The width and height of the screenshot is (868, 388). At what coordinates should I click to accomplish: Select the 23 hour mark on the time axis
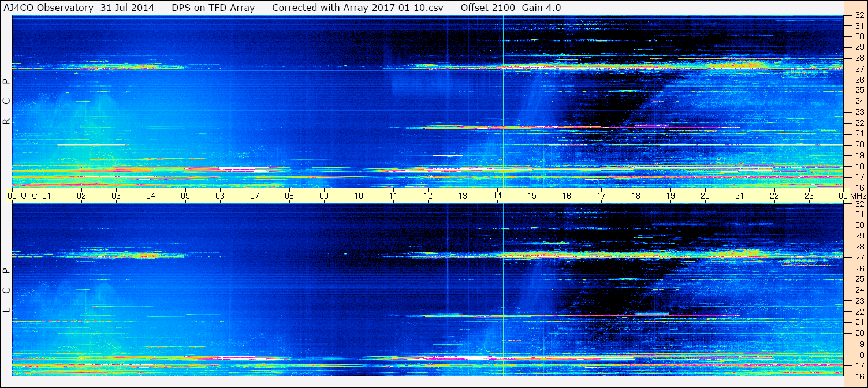click(x=809, y=196)
